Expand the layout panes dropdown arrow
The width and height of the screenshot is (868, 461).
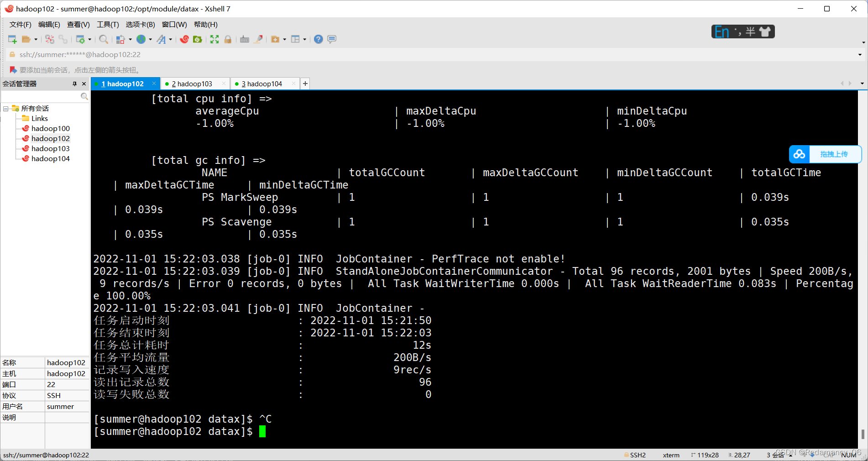coord(304,39)
